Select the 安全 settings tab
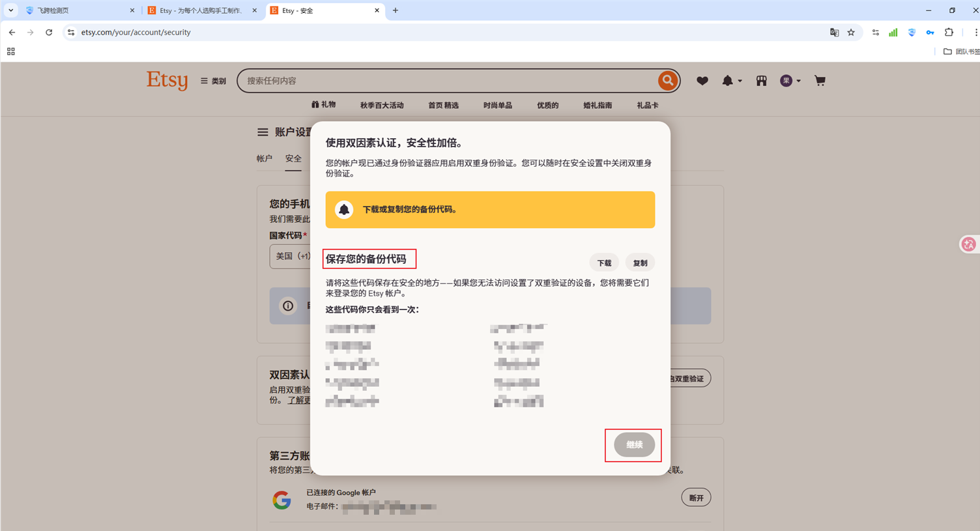 [293, 158]
